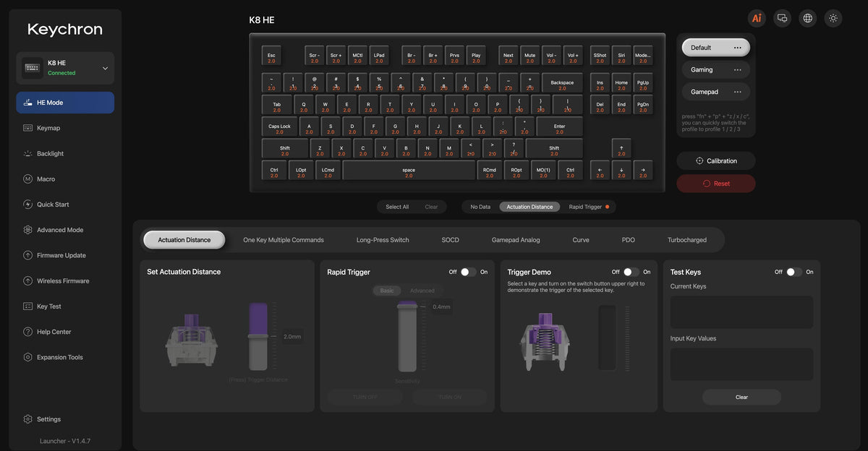Toggle the Trigger Demo switch

[x=631, y=272]
